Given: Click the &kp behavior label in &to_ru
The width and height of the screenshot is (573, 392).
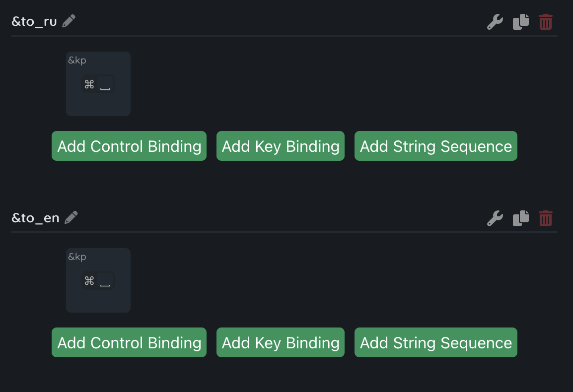Looking at the screenshot, I should point(77,61).
